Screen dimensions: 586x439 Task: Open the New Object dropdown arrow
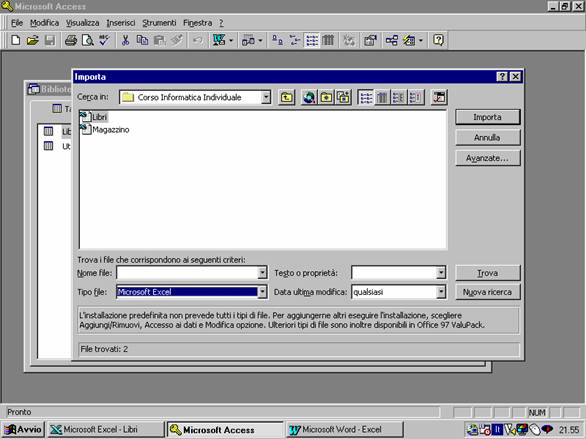tap(421, 40)
